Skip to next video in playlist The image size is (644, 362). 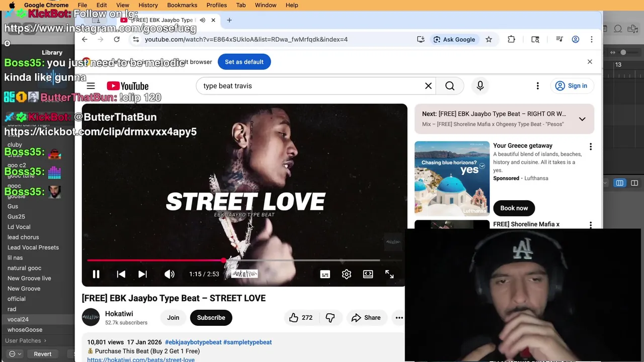click(x=142, y=274)
